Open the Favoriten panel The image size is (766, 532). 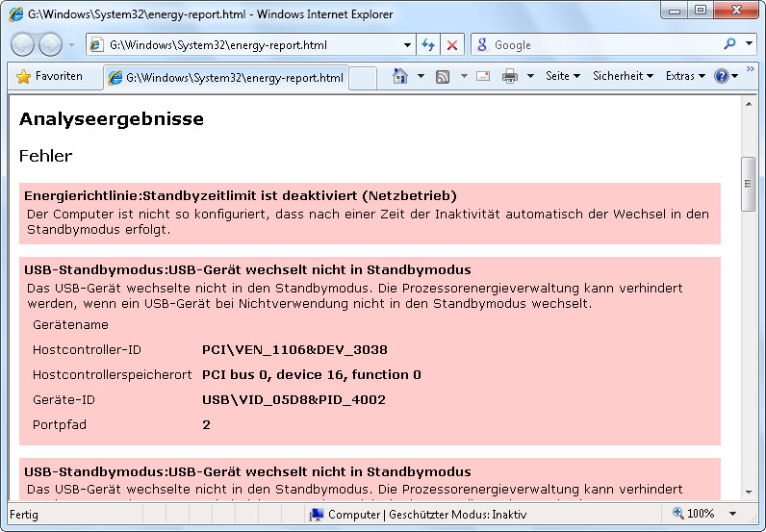coord(50,76)
